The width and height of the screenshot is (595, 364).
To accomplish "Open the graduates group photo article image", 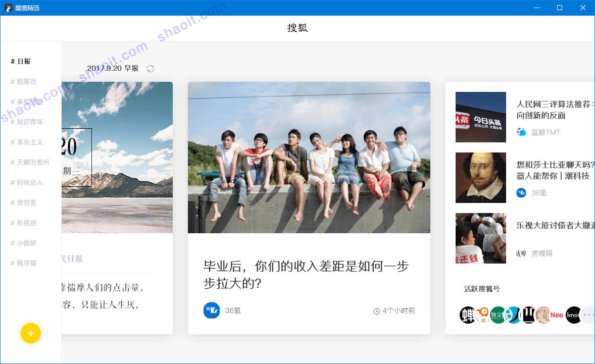I will (309, 158).
